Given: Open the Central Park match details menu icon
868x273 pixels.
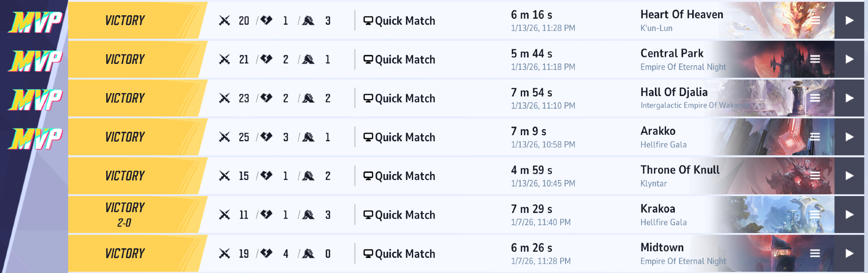Looking at the screenshot, I should (815, 59).
